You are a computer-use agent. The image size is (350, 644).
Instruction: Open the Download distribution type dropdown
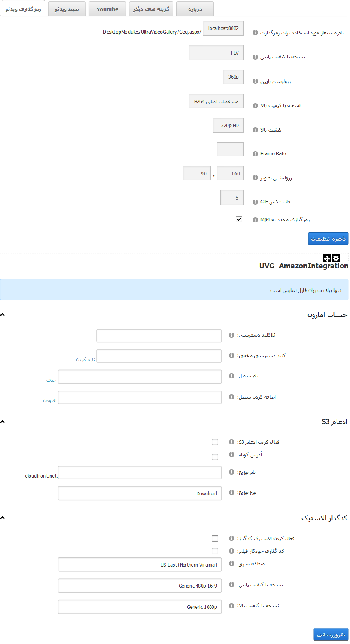[x=140, y=493]
